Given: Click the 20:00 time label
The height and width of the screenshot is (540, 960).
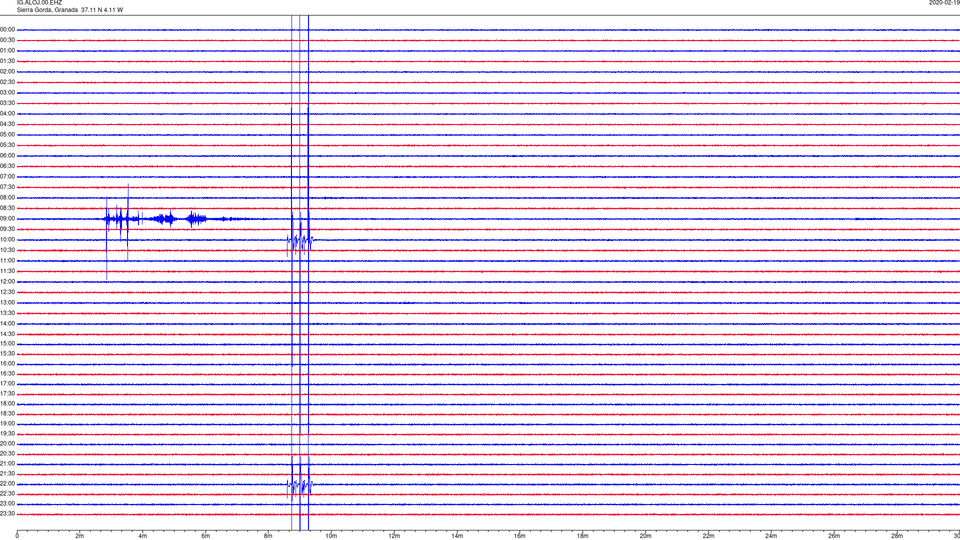Looking at the screenshot, I should click(7, 444).
